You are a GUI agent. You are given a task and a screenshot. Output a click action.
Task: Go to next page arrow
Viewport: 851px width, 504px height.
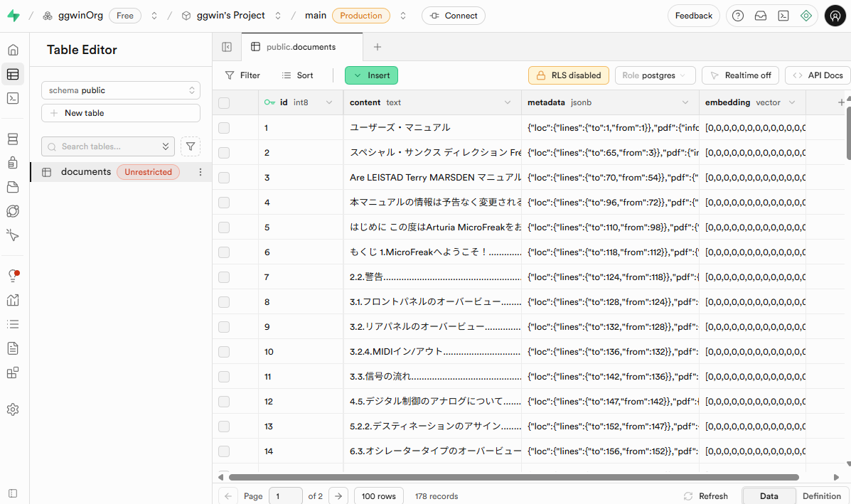tap(338, 496)
